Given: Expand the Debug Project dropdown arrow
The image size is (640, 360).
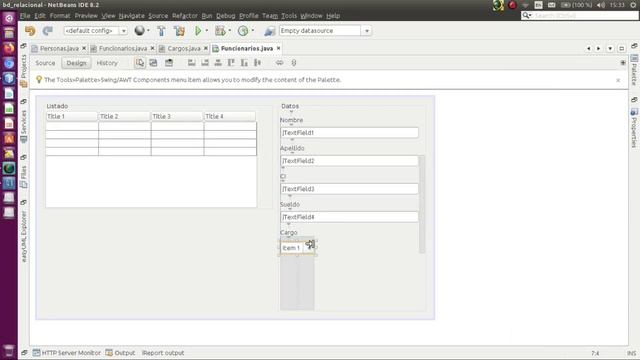Looking at the screenshot, I should point(229,31).
